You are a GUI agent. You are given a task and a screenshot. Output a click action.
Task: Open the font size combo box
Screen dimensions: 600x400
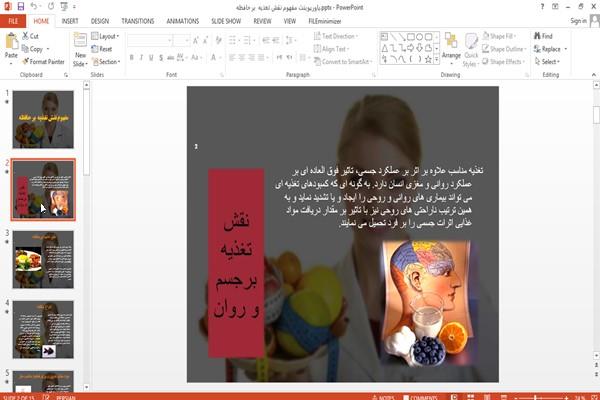coord(181,40)
